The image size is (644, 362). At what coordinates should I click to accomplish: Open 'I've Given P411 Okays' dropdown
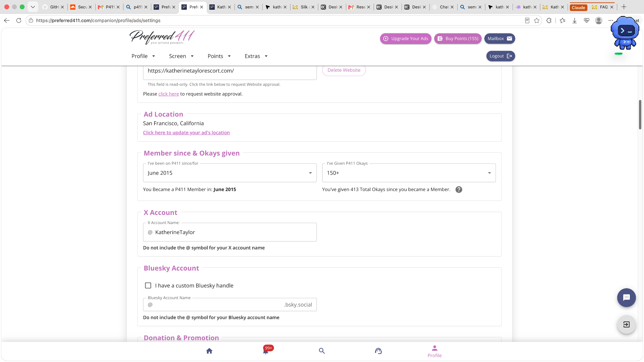(x=409, y=173)
